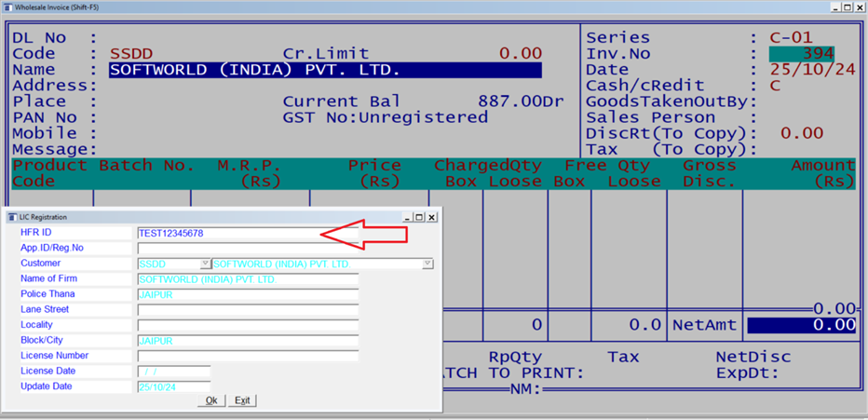Close the Wholesale Invoice window
The image size is (868, 420).
pyautogui.click(x=860, y=7)
